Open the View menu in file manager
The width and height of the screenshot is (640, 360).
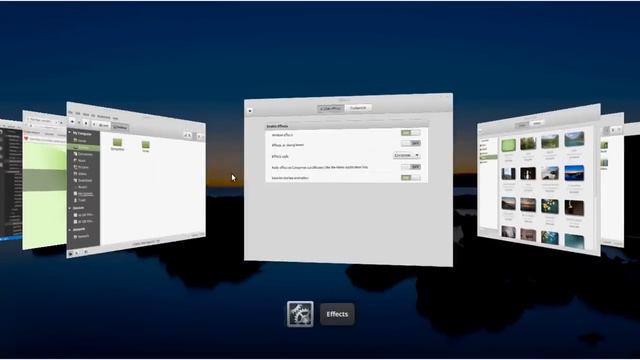[86, 114]
